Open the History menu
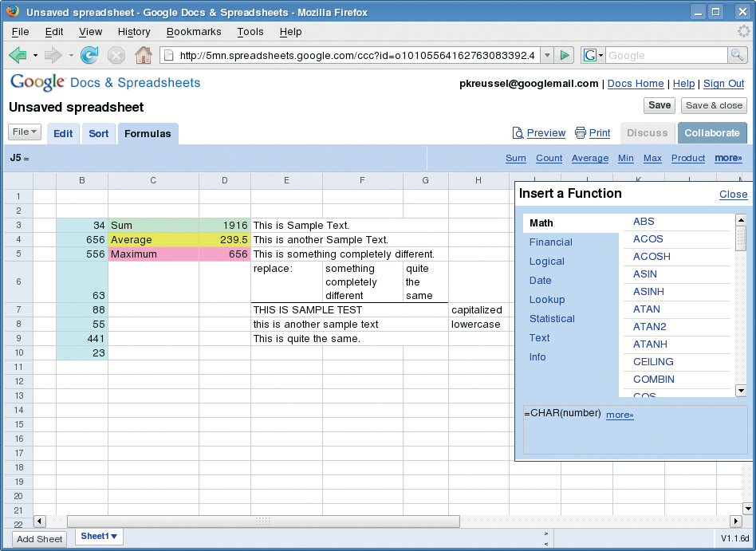 click(x=134, y=32)
